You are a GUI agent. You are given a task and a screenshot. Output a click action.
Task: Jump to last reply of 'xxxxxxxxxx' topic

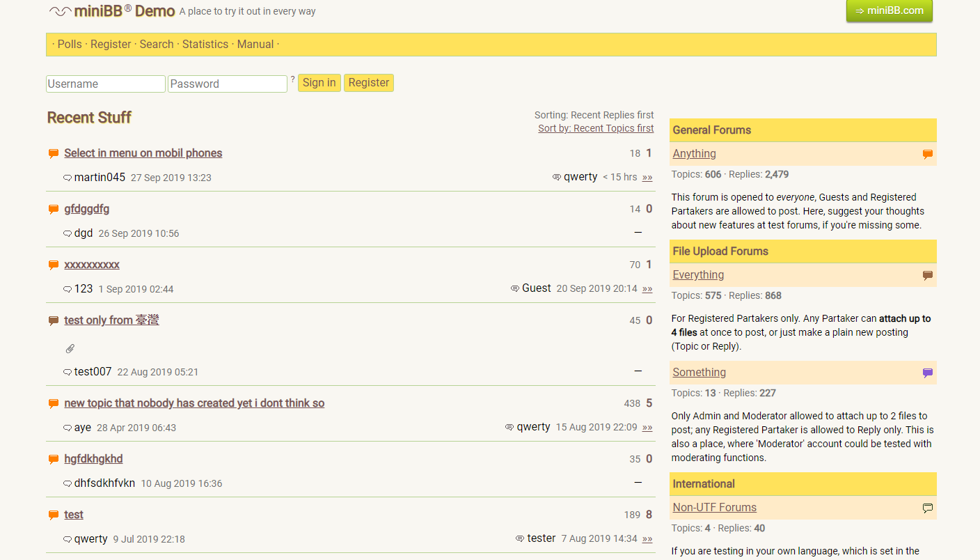(647, 289)
